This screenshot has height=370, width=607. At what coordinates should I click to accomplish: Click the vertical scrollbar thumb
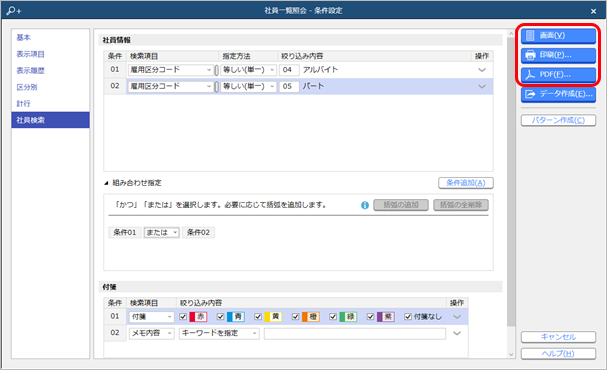(x=511, y=182)
